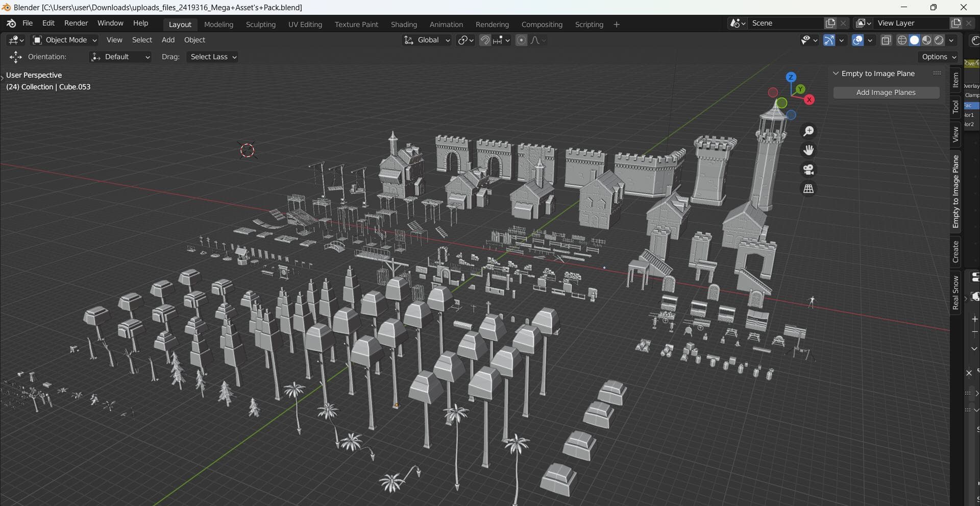Switch to material preview shading
980x506 pixels.
click(x=926, y=40)
